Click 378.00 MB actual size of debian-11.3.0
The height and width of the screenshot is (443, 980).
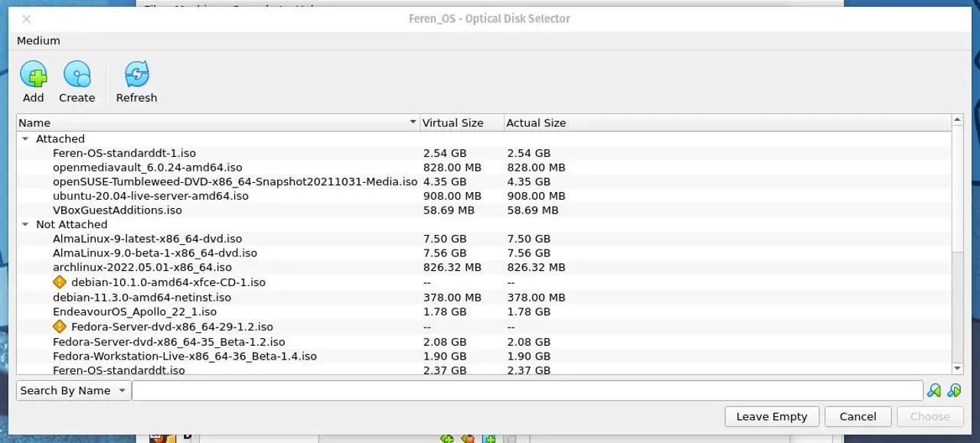click(536, 298)
